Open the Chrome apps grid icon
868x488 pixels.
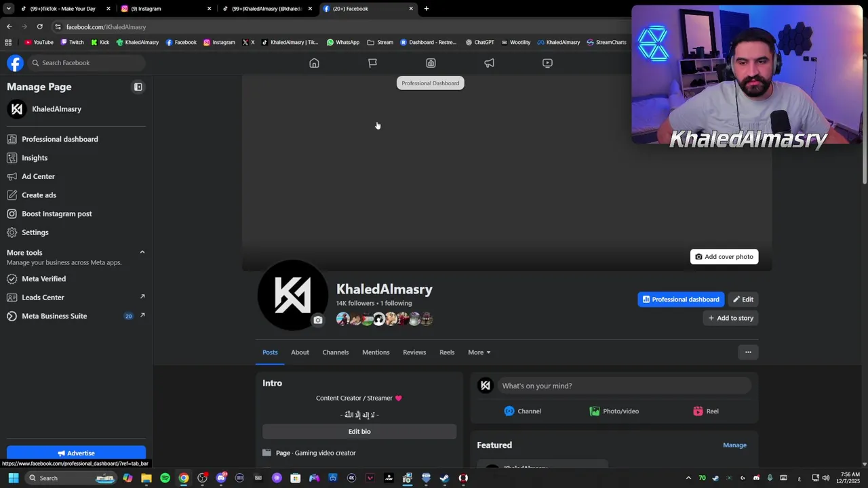click(8, 42)
